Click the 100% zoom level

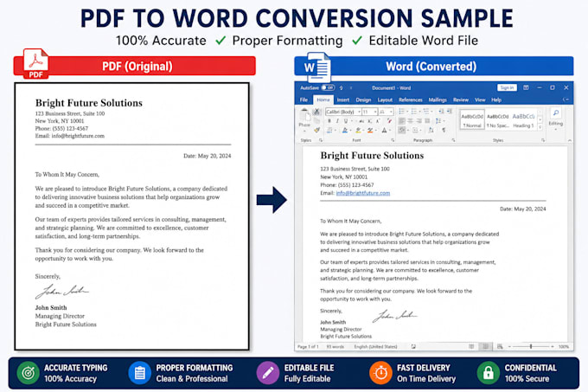tap(564, 347)
